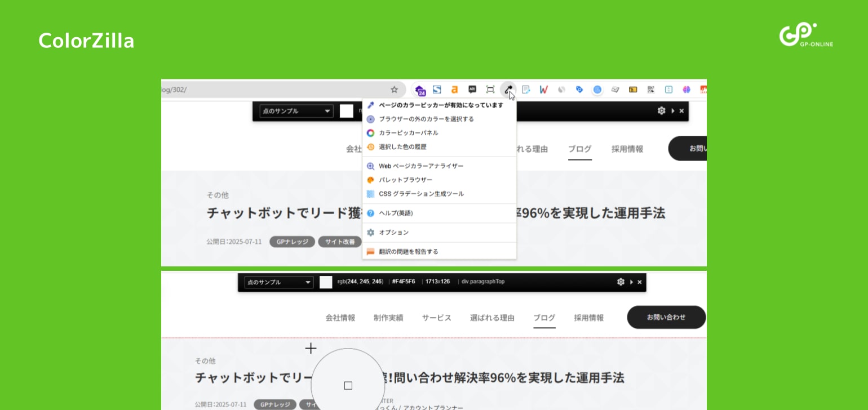Click the rgb(244, 245, 246) readout

click(x=360, y=282)
